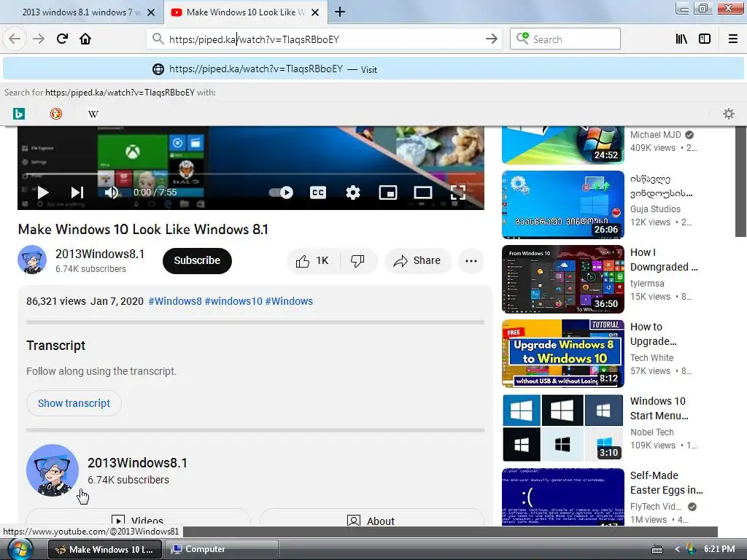Like the video
Viewport: 747px width, 560px height.
[x=313, y=261]
